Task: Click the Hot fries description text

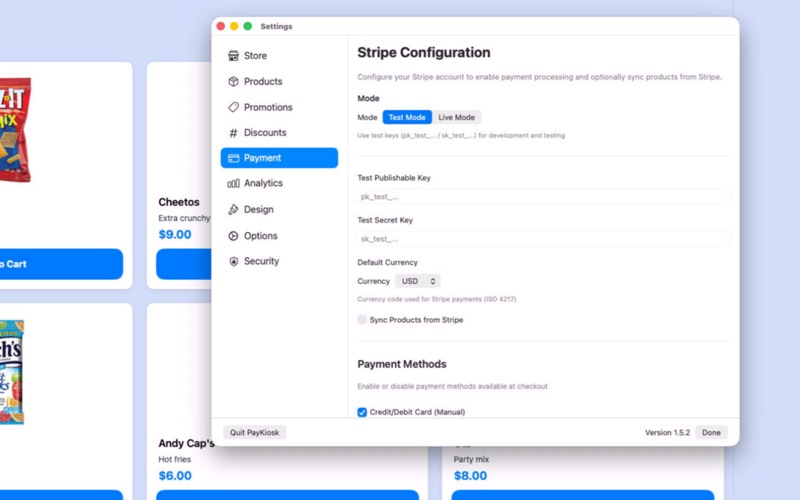Action: click(x=174, y=460)
